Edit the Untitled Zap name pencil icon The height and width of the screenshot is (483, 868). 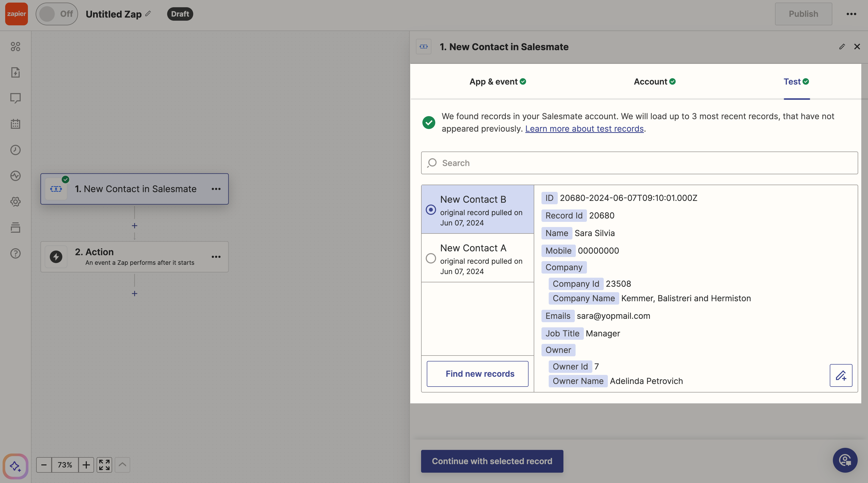coord(148,14)
